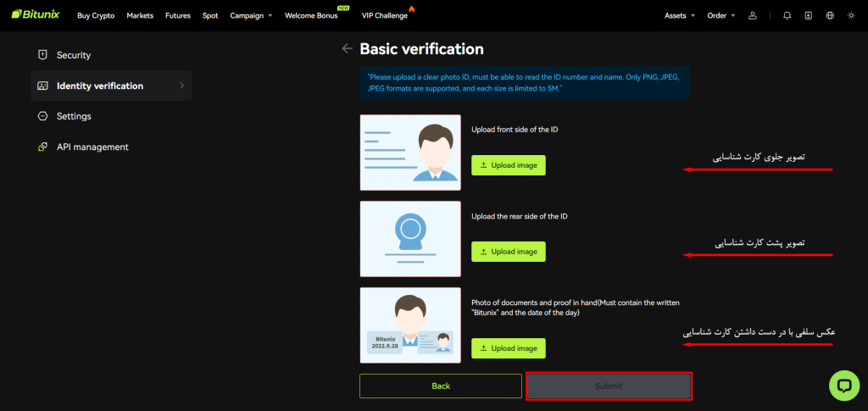Go to the Markets page
Viewport: 868px width, 411px height.
(140, 15)
